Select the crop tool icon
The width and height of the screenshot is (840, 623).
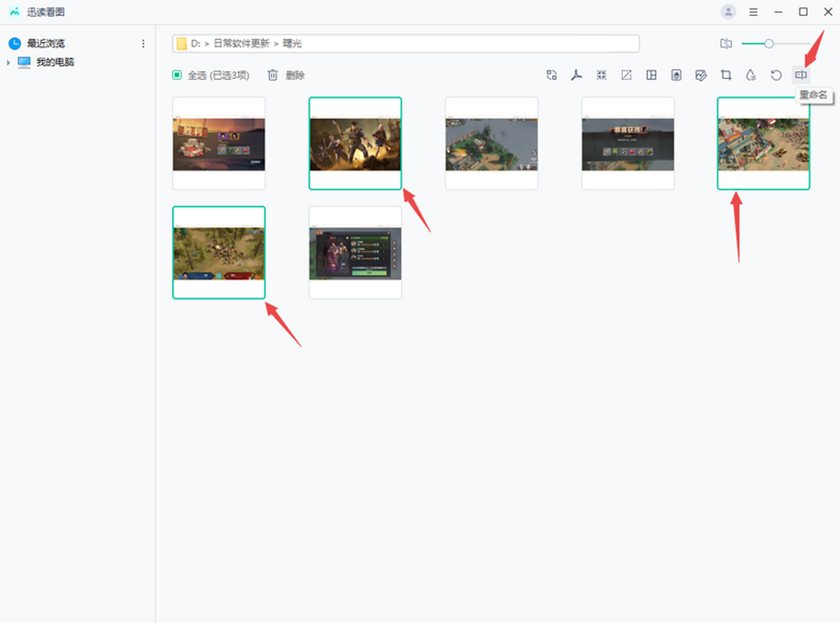(726, 75)
